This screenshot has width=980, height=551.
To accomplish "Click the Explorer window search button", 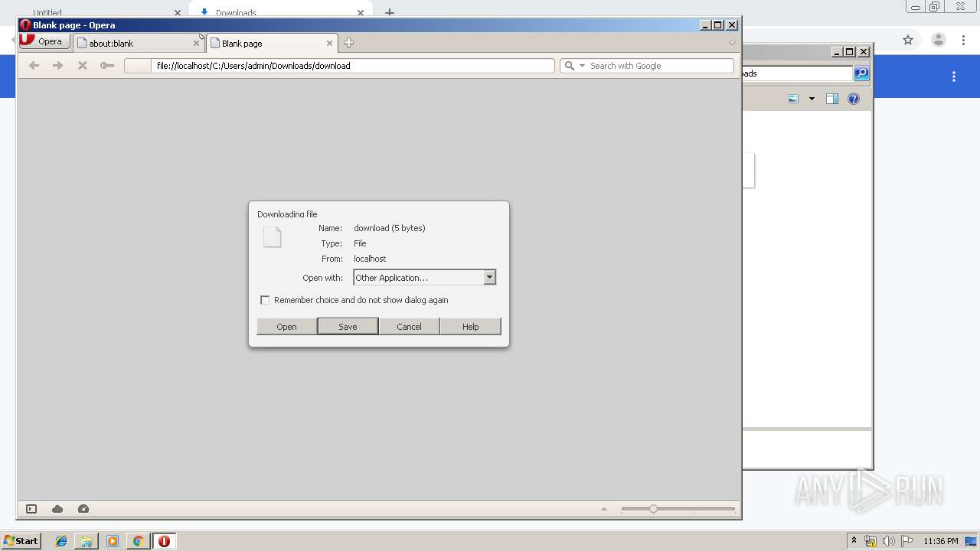I will tap(861, 73).
